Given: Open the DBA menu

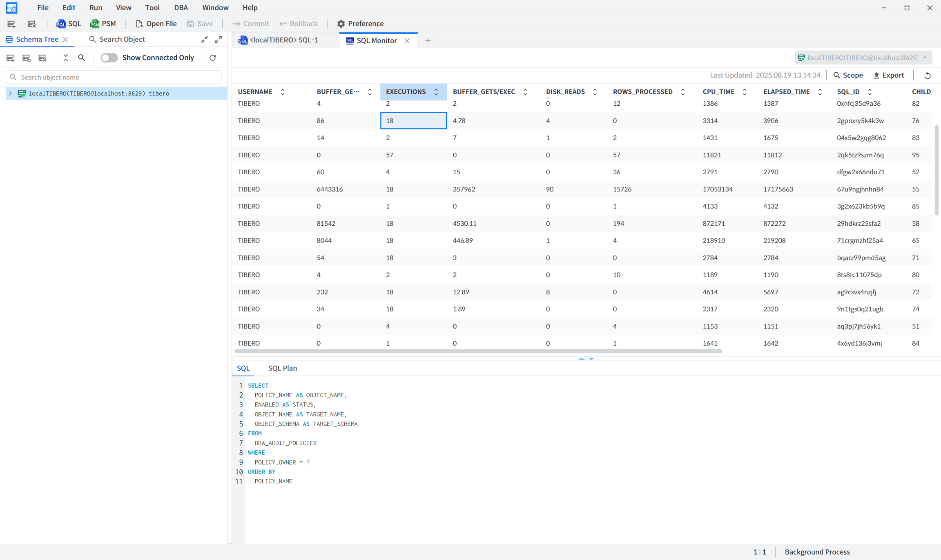Looking at the screenshot, I should click(181, 7).
